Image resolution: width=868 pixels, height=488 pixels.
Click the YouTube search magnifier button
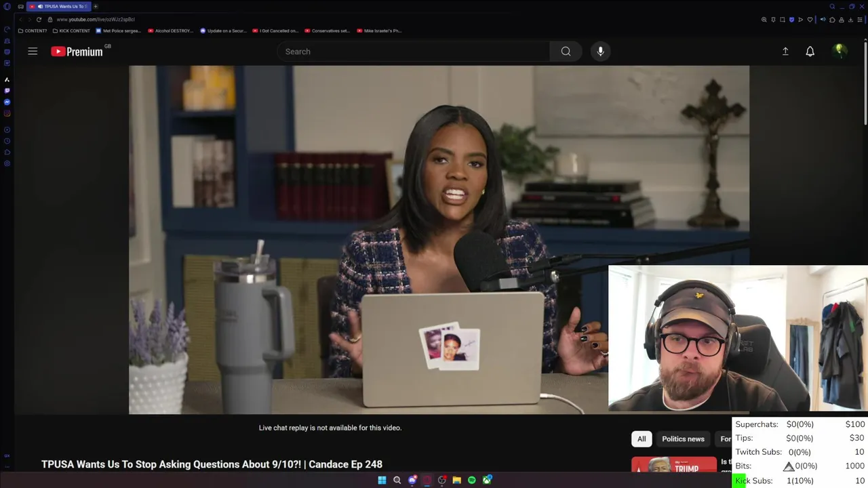(x=566, y=52)
